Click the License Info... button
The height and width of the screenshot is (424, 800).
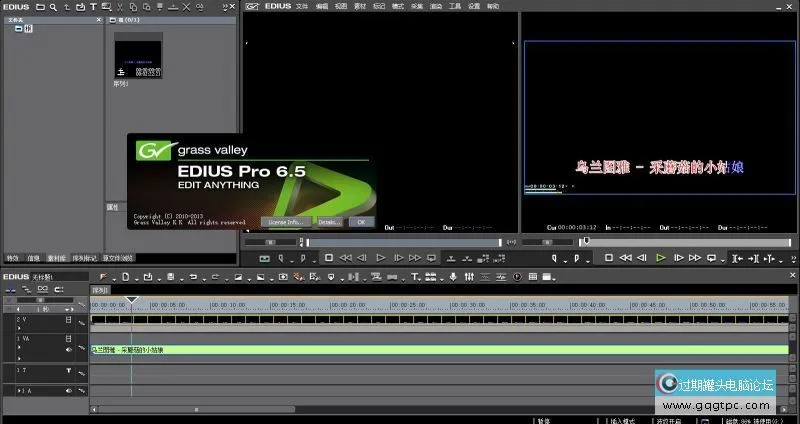283,221
